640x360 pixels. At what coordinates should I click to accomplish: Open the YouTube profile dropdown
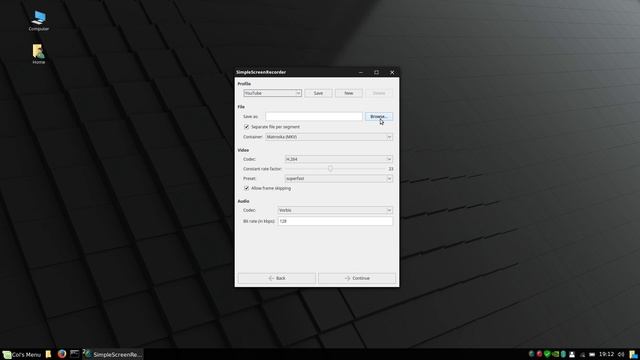pos(272,93)
